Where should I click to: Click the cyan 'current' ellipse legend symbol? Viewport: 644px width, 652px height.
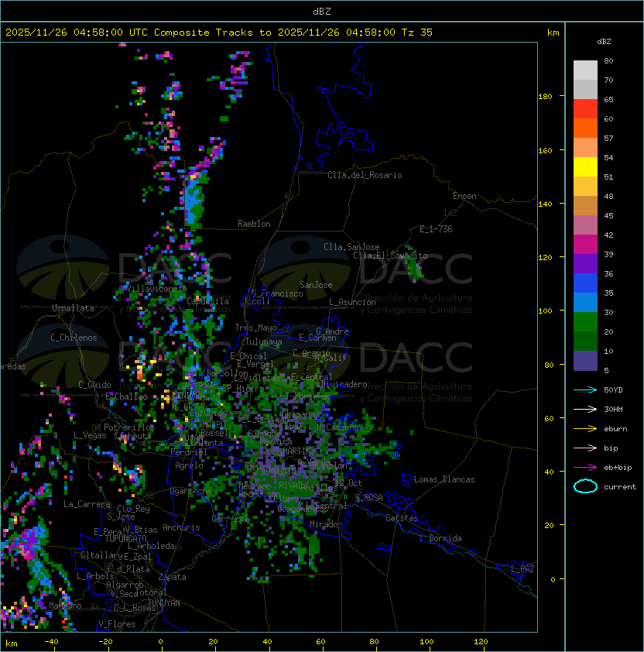[585, 486]
